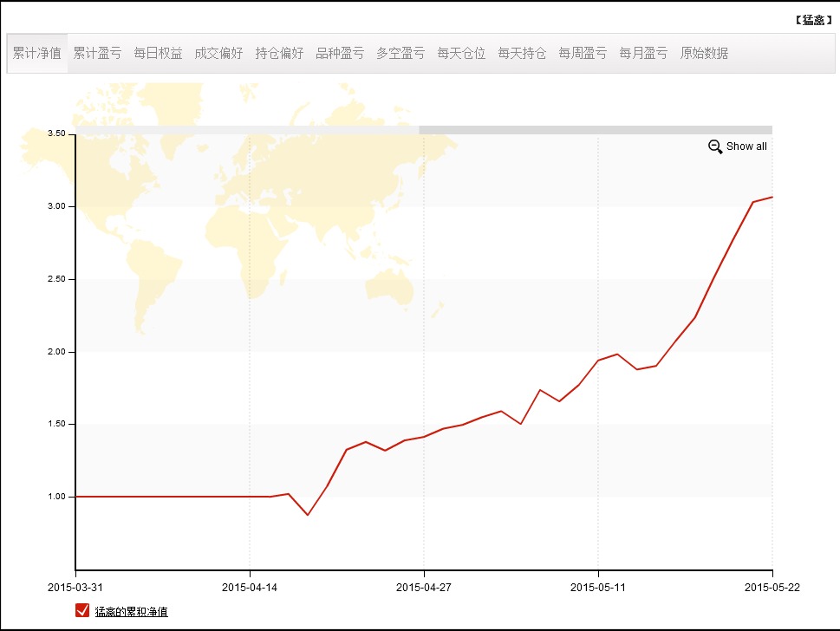Select the 成交偏好 tab
The image size is (840, 631).
point(218,53)
